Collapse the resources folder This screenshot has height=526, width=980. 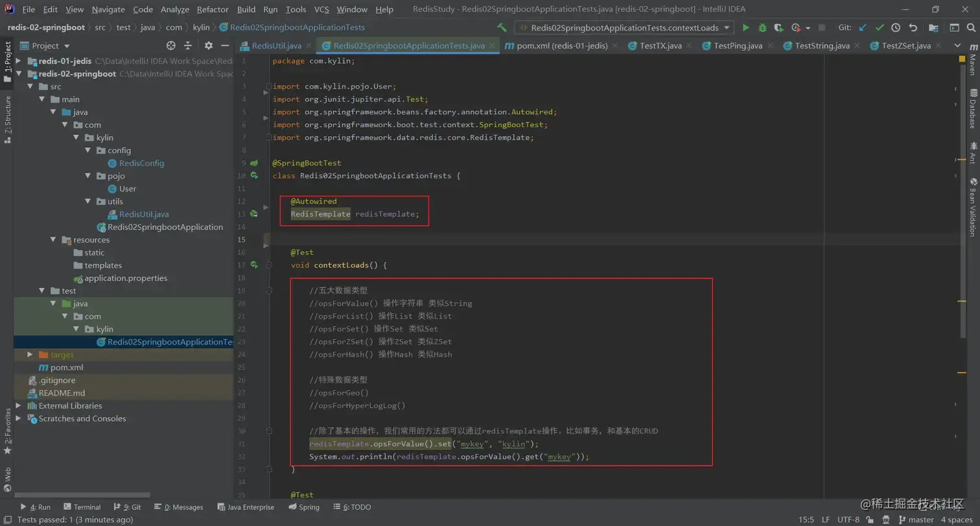click(x=53, y=240)
